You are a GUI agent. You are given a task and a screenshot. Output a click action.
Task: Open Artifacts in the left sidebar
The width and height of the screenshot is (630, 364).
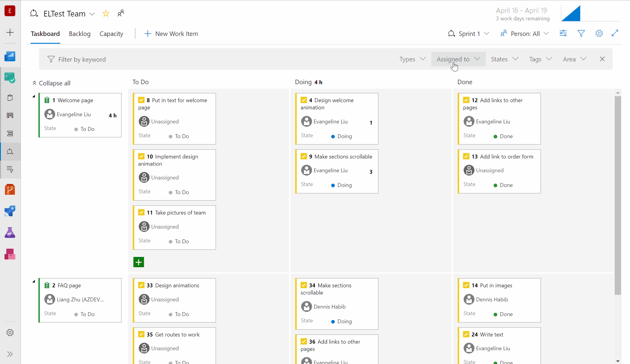(x=10, y=254)
